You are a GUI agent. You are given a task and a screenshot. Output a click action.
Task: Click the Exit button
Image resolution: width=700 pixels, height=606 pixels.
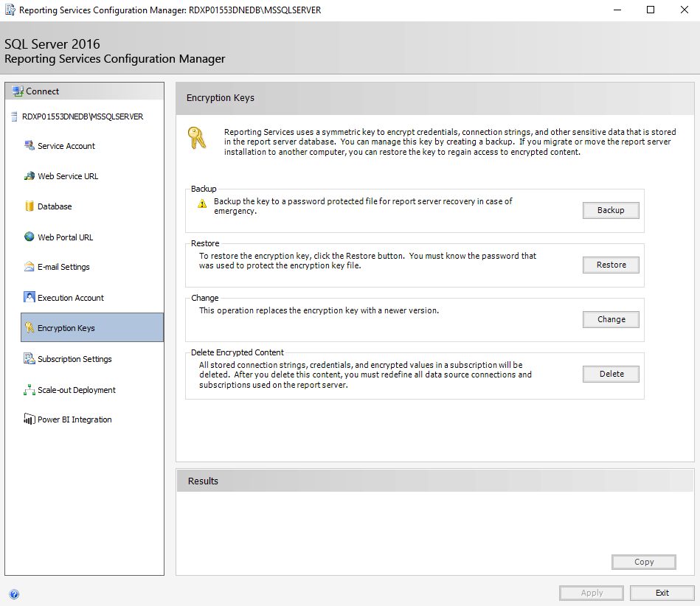pyautogui.click(x=662, y=593)
